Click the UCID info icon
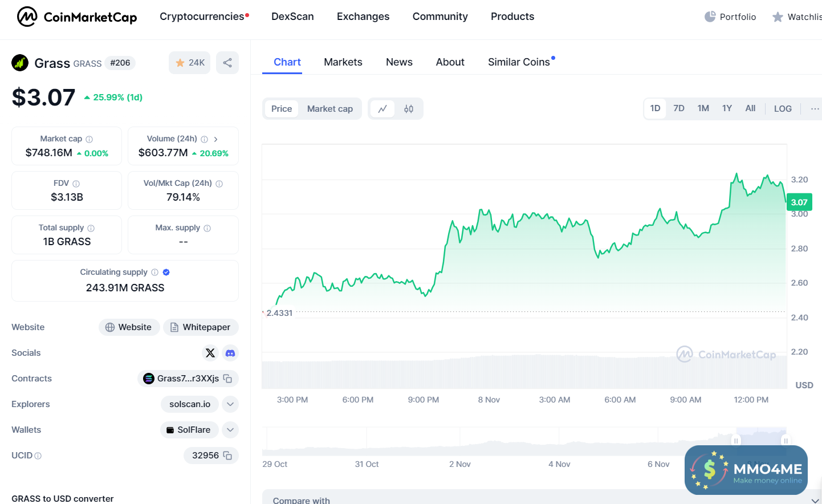Image resolution: width=822 pixels, height=504 pixels. pyautogui.click(x=38, y=456)
